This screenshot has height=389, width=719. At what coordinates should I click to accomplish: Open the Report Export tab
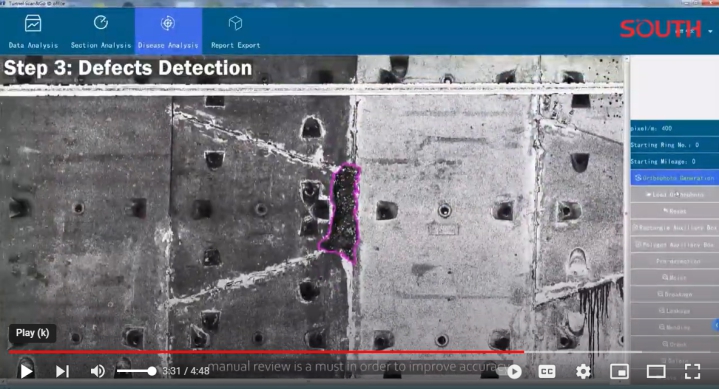236,31
